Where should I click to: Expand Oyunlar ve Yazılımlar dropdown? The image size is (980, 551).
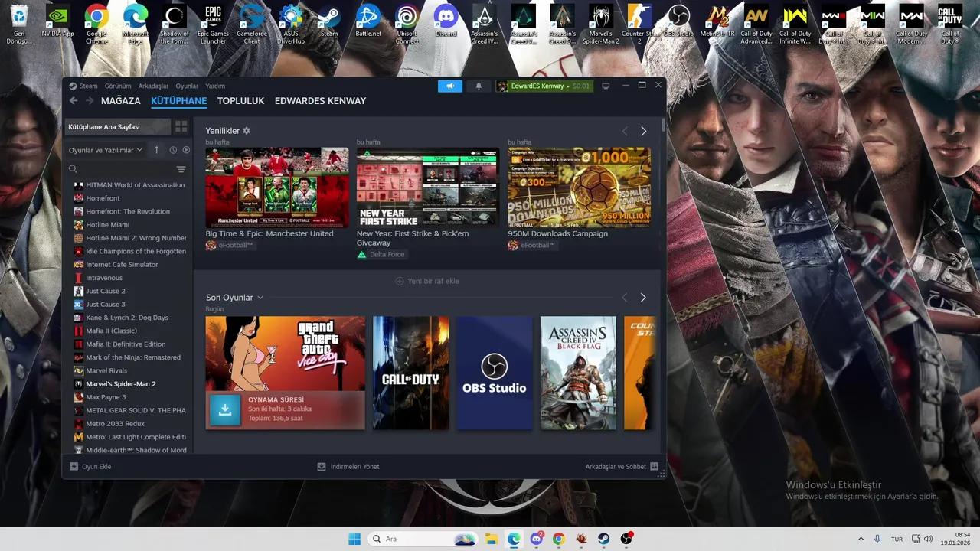pyautogui.click(x=105, y=150)
